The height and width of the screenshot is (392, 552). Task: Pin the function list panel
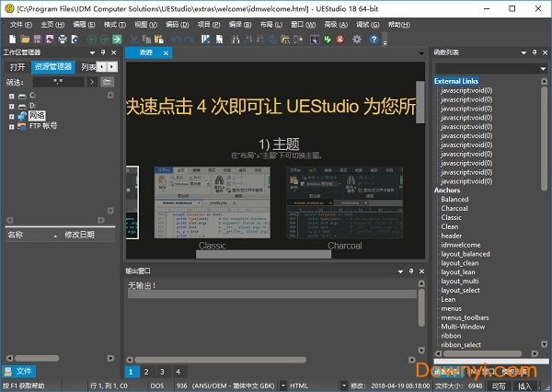click(535, 52)
